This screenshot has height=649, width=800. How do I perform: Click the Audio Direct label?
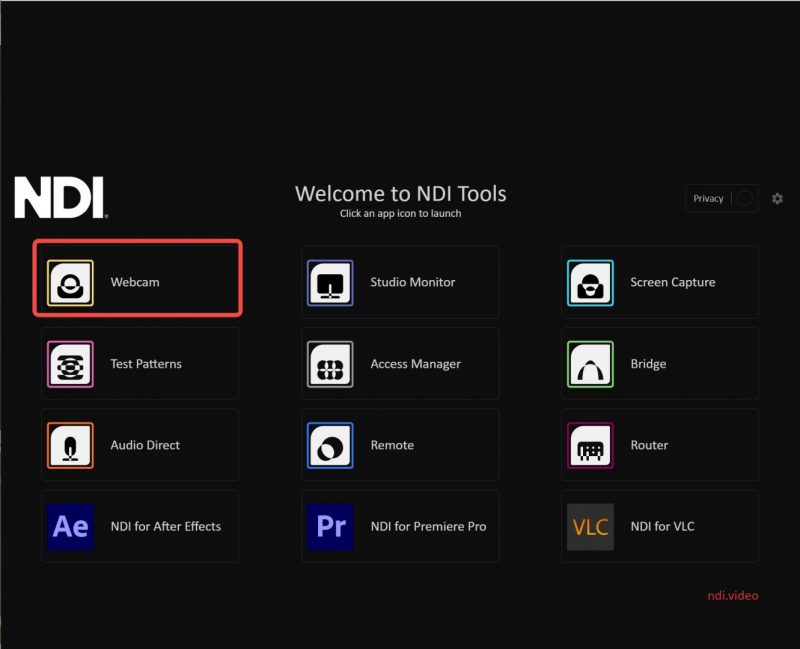(x=145, y=445)
